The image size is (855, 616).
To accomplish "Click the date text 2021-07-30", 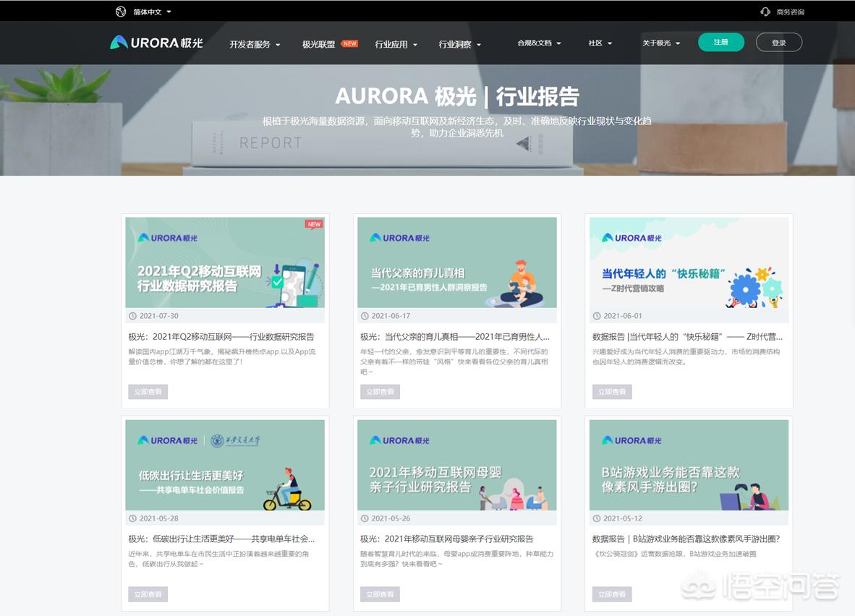I will click(158, 316).
